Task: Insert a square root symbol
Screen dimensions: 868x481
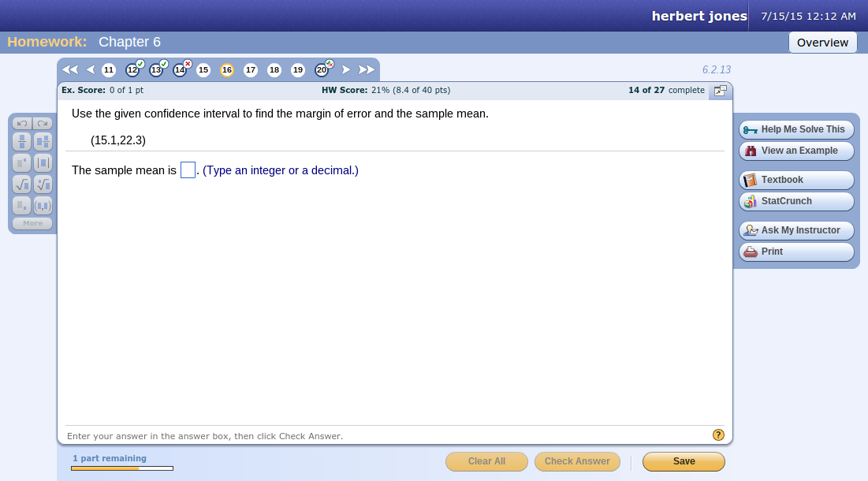Action: (x=21, y=183)
